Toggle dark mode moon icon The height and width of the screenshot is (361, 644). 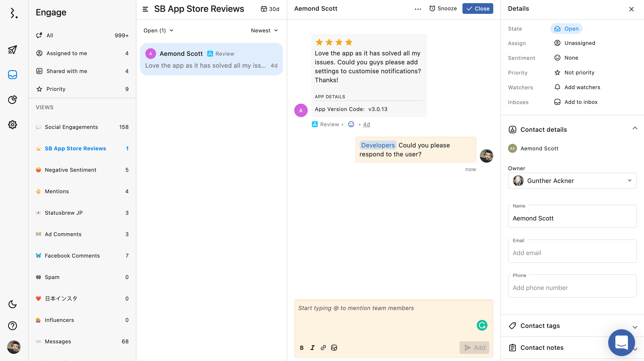tap(13, 304)
